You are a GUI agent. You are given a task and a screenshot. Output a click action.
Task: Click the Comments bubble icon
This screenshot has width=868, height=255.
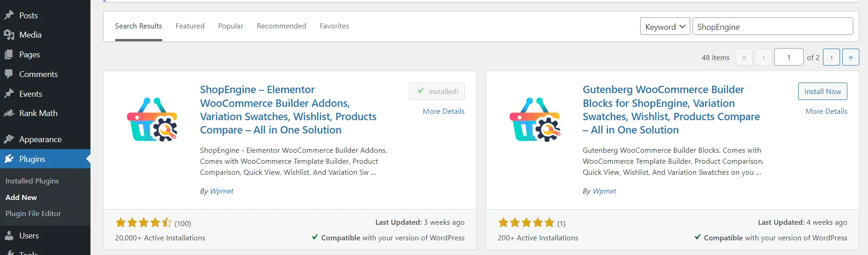[x=9, y=74]
